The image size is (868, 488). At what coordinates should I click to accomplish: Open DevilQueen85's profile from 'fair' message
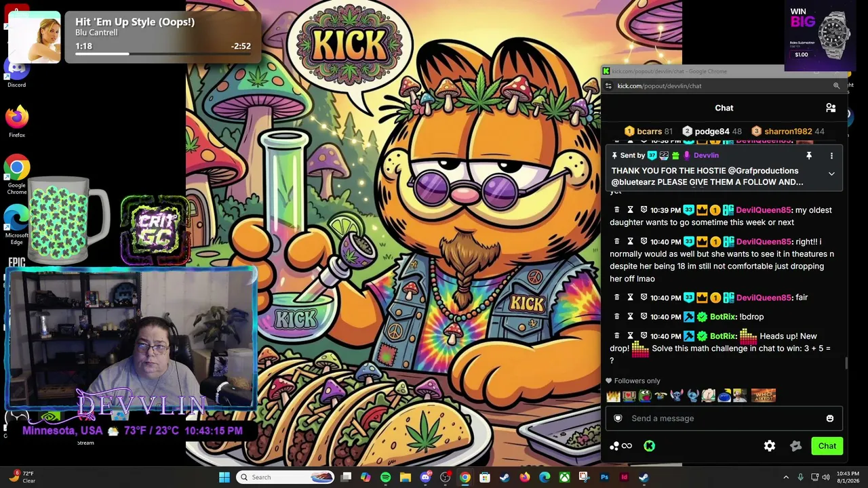(x=763, y=298)
